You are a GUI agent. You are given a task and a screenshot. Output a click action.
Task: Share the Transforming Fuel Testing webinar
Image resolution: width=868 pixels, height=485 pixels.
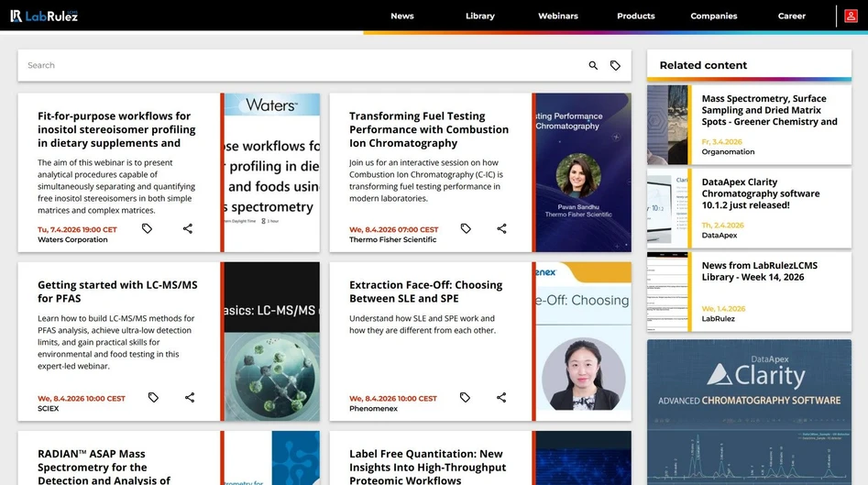[x=501, y=229]
